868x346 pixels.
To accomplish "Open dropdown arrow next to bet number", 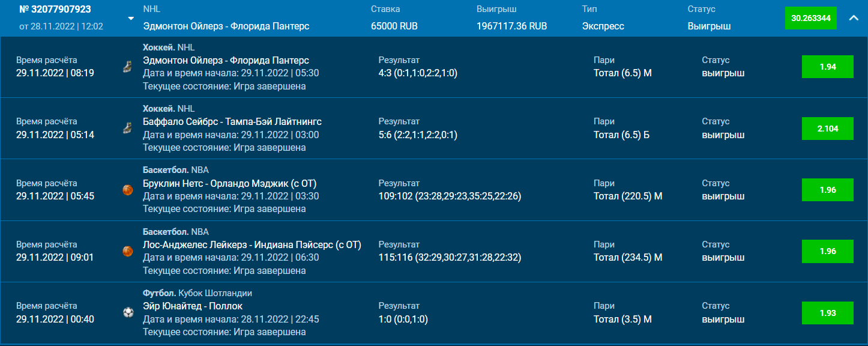I will point(131,18).
